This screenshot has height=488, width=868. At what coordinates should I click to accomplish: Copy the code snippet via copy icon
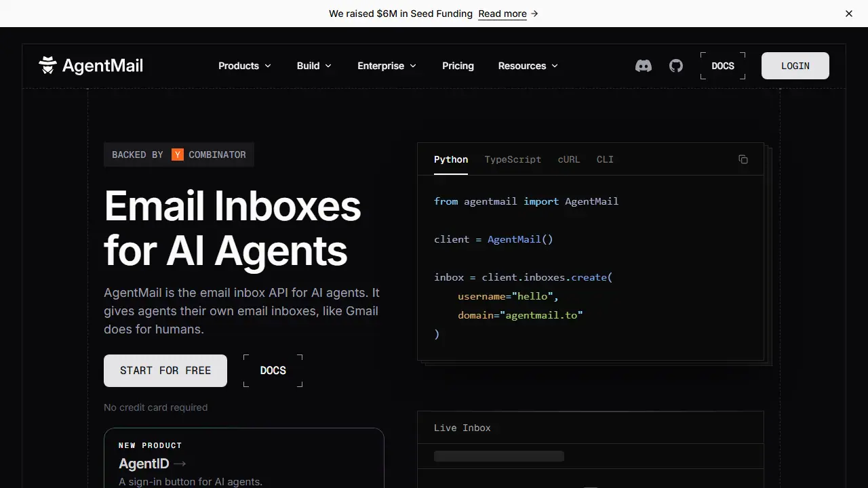[x=743, y=159]
